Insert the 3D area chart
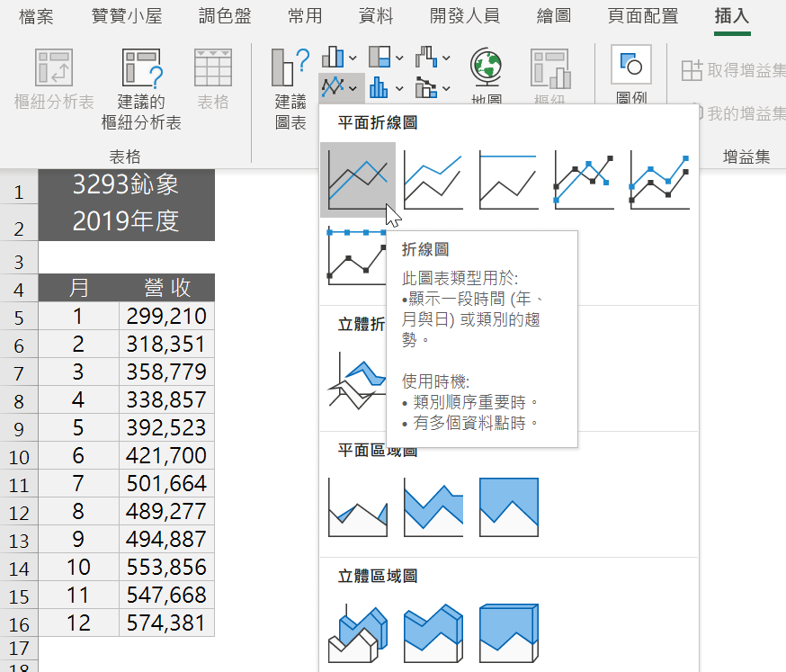 (357, 633)
